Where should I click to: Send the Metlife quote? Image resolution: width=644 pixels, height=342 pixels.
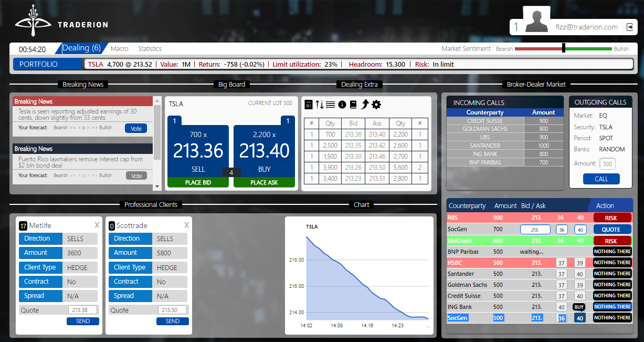(83, 321)
